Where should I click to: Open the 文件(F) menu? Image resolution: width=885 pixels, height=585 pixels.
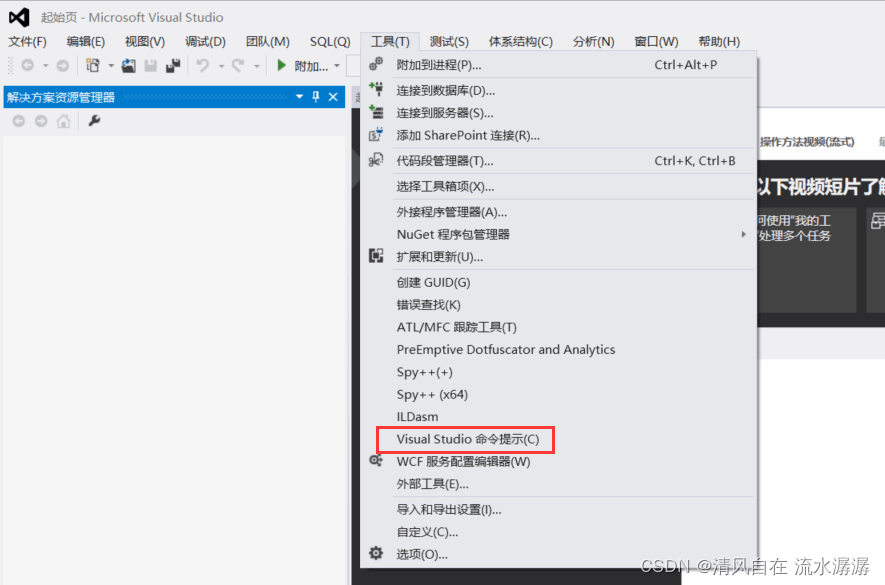click(27, 42)
